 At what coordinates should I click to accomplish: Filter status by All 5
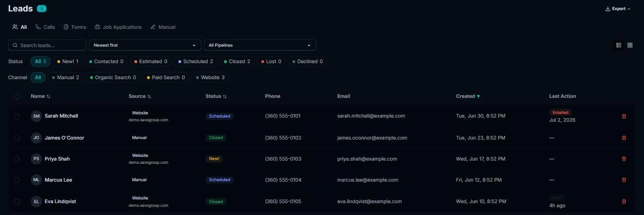pos(41,61)
